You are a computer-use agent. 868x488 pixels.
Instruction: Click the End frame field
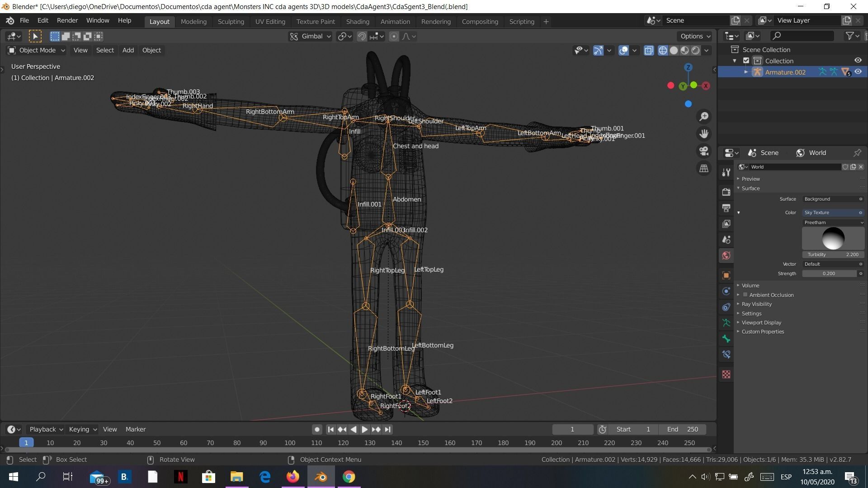click(682, 429)
